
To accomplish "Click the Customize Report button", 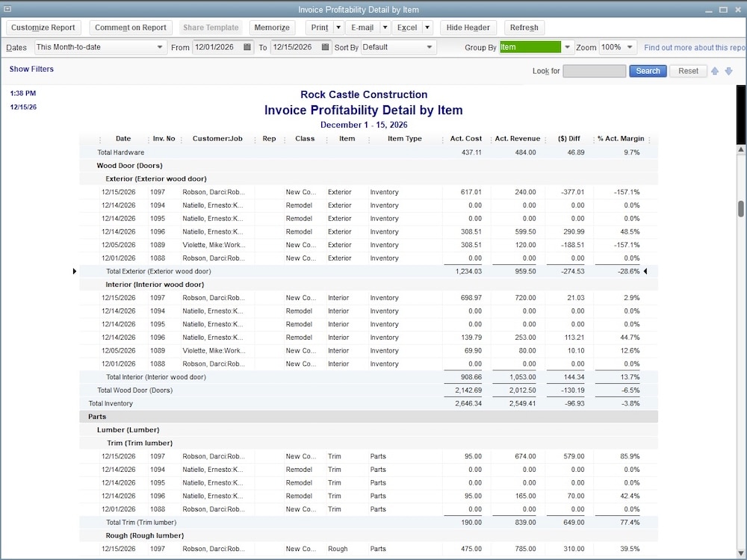I will point(43,27).
